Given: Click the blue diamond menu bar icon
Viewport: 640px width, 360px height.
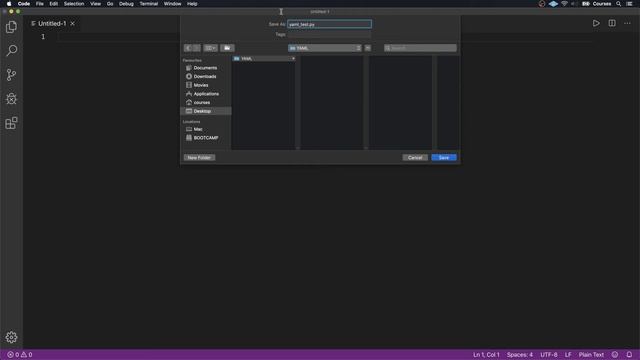Looking at the screenshot, I should (553, 4).
